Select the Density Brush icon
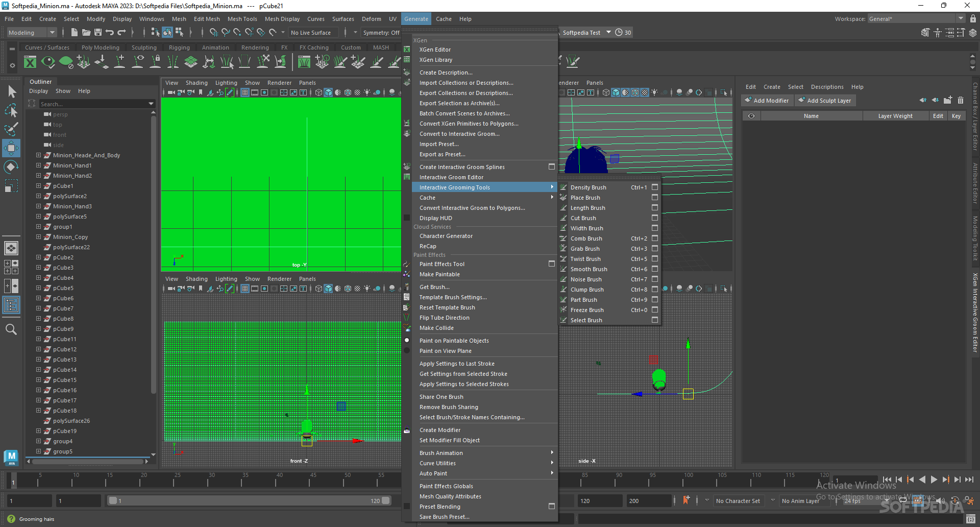The width and height of the screenshot is (980, 527). point(563,187)
